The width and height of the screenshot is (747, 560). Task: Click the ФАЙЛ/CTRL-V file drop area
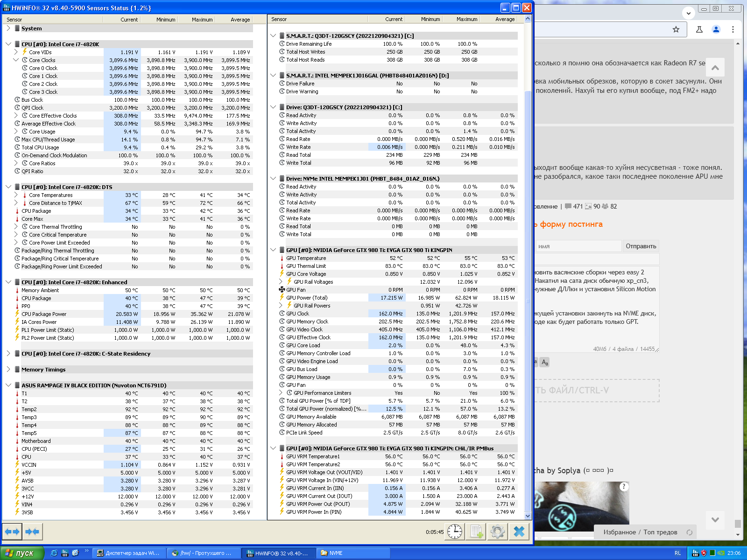pos(597,391)
